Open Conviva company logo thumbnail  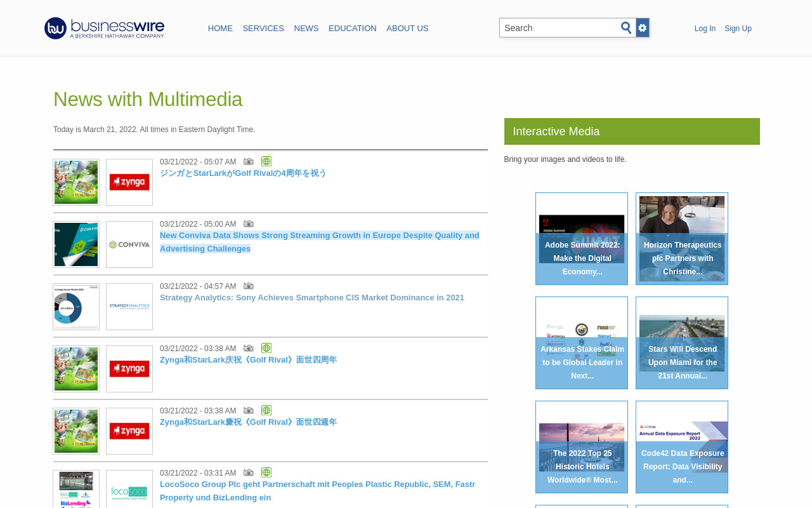pyautogui.click(x=129, y=244)
